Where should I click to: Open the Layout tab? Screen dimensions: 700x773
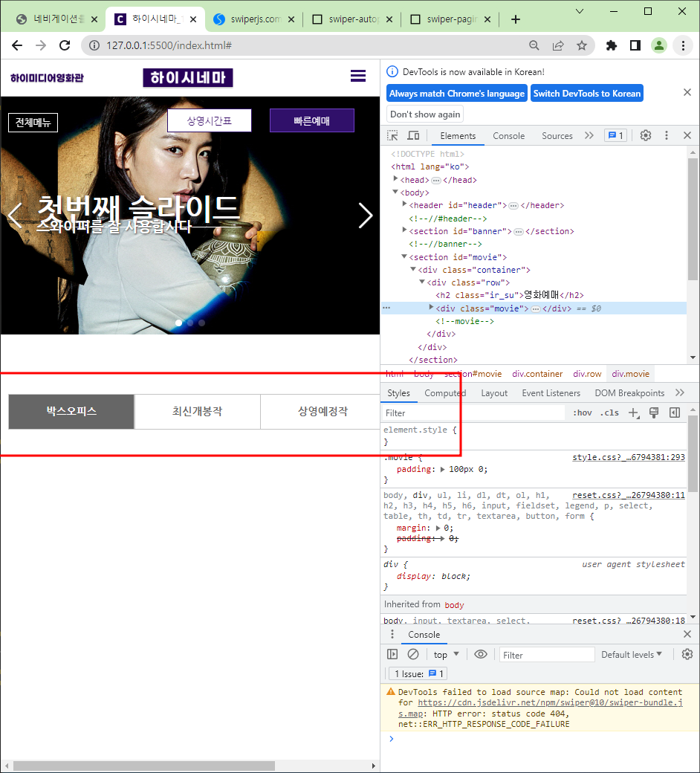494,393
